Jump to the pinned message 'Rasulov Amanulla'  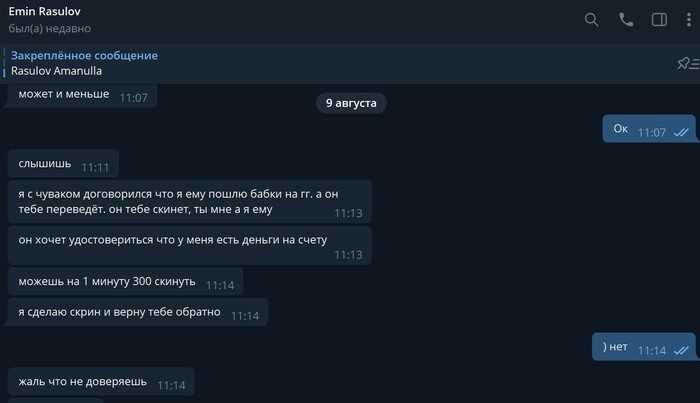tap(56, 71)
